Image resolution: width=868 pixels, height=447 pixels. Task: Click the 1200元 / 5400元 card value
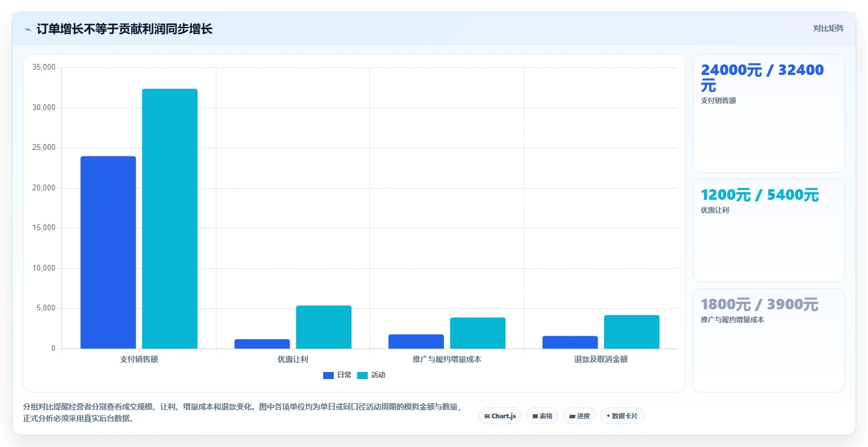[759, 195]
